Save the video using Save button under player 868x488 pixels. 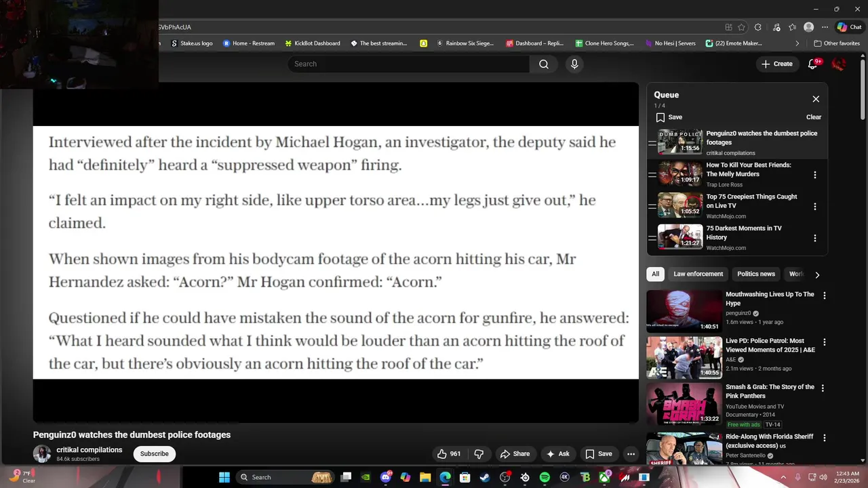(599, 454)
